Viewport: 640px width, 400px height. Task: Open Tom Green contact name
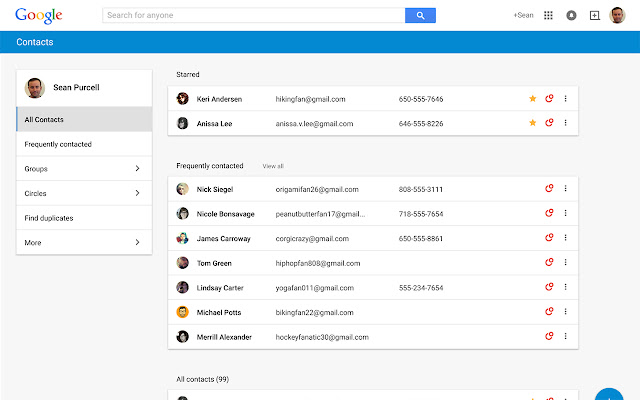[214, 263]
